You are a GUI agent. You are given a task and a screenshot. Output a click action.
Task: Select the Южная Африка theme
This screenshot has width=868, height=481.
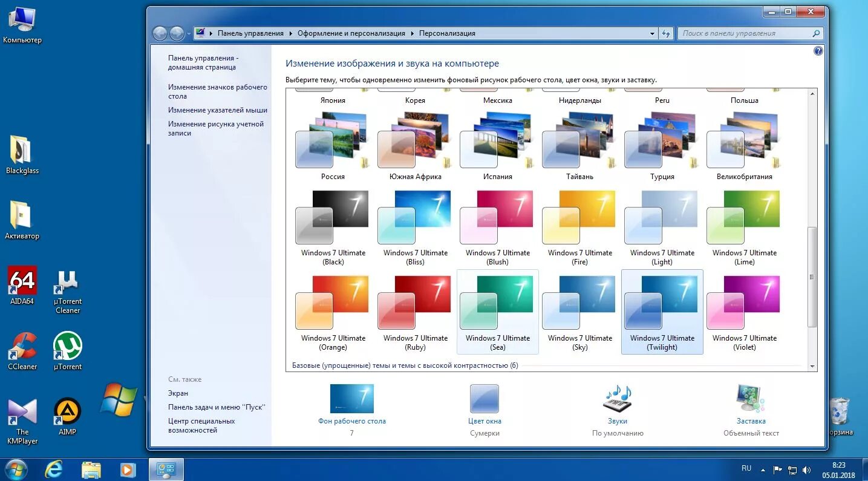coord(416,146)
